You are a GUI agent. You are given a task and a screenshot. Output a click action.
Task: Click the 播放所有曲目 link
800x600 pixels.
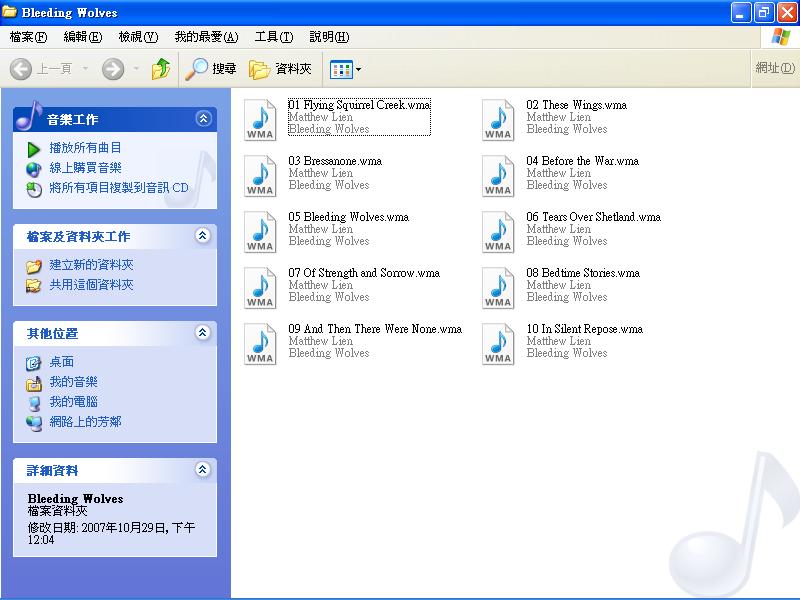tap(85, 148)
